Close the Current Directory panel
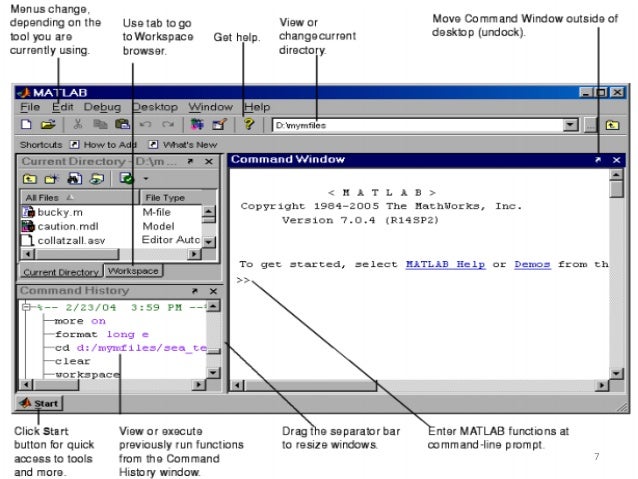Screen dimensions: 638x479 coord(209,162)
